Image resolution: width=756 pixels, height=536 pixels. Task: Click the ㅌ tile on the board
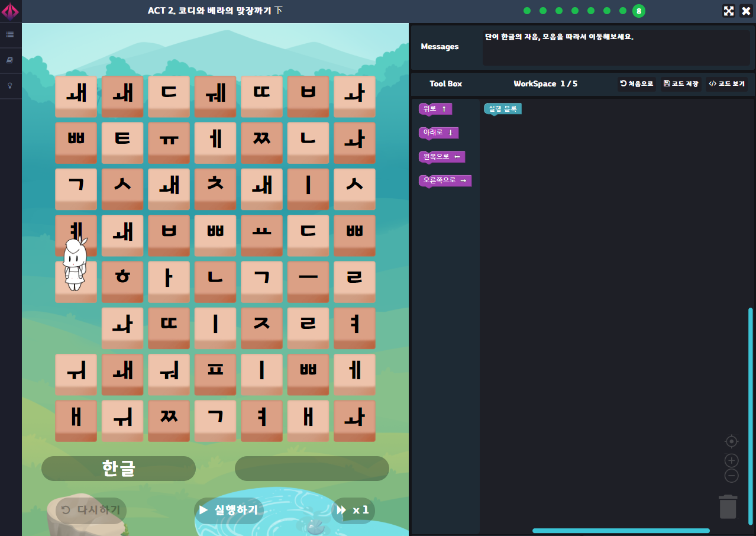click(122, 143)
